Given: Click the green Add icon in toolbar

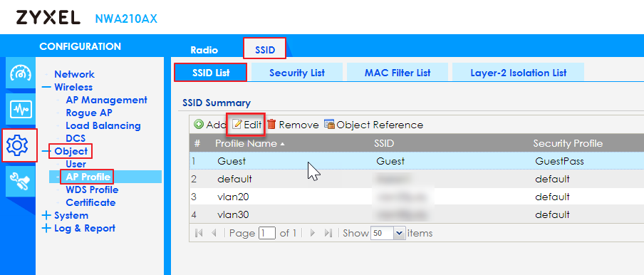Looking at the screenshot, I should pos(199,125).
